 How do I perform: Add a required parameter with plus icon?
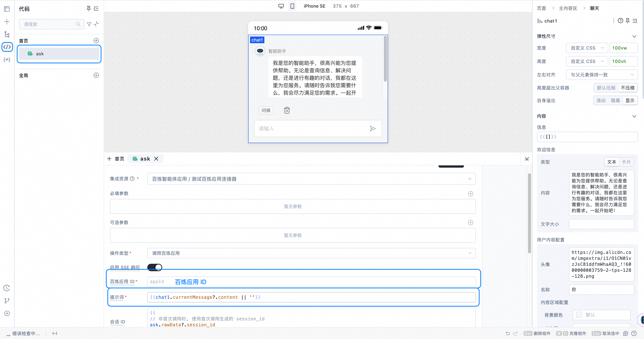[x=470, y=194]
